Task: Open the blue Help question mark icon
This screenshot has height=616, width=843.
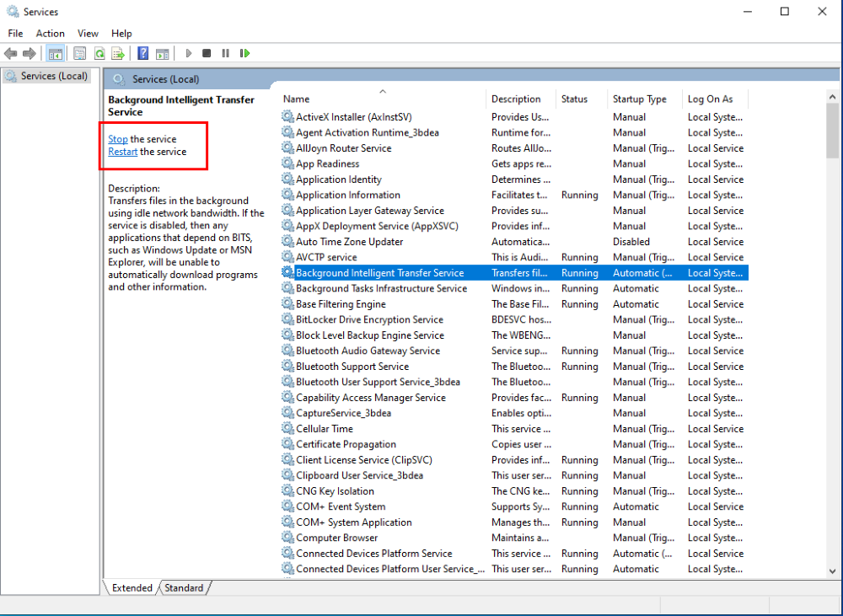Action: (x=143, y=53)
